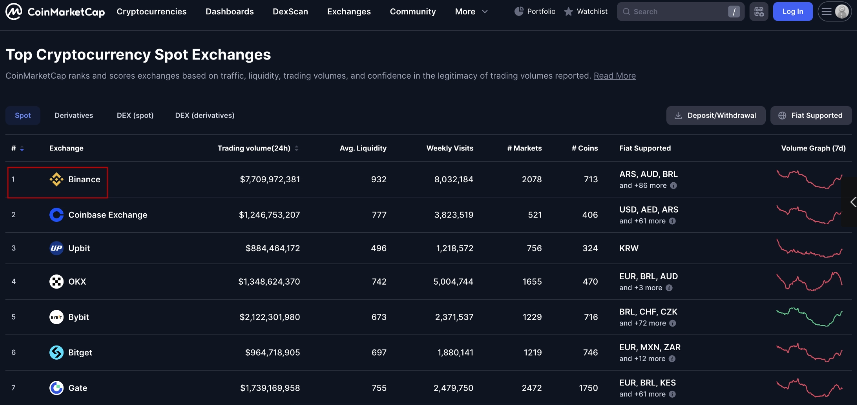Click OKX 7d volume graph
Image resolution: width=857 pixels, height=405 pixels.
(809, 281)
